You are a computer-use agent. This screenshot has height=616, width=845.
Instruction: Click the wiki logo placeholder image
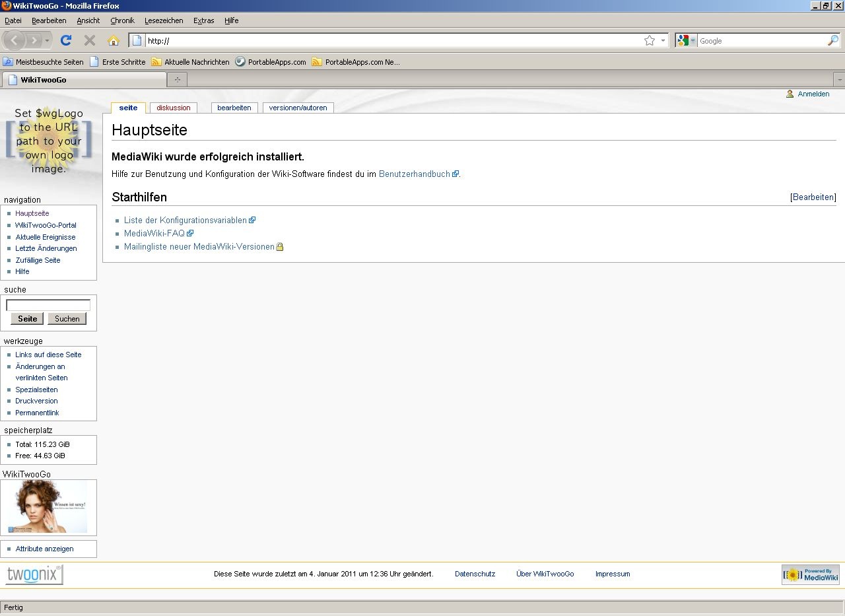point(49,141)
